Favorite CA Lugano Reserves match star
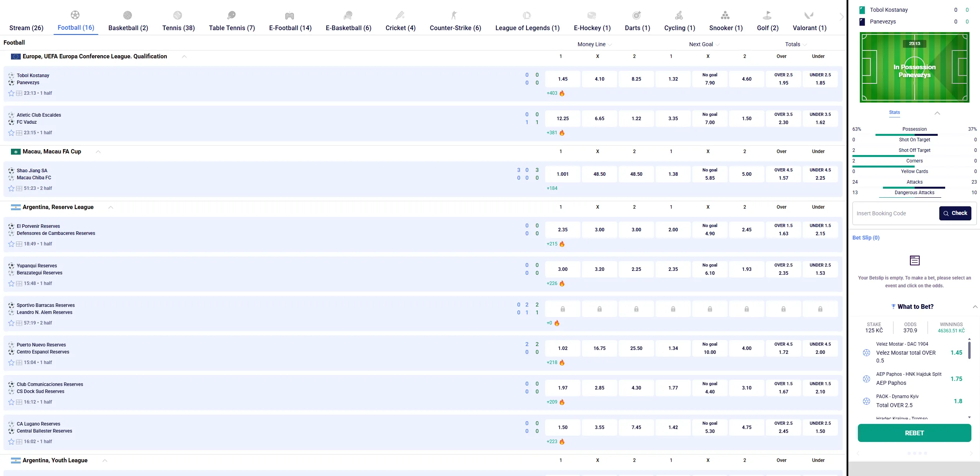 (11, 442)
